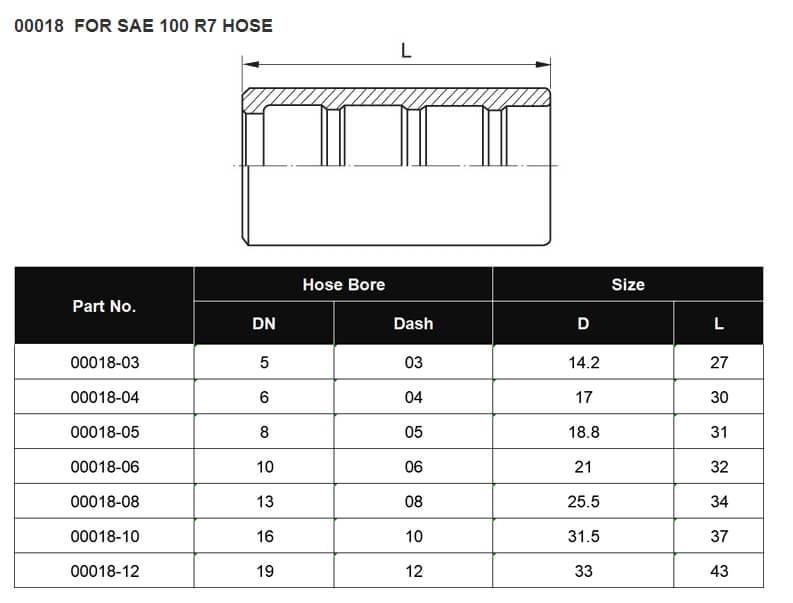Image resolution: width=793 pixels, height=603 pixels.
Task: Click part number 00018-06 cell
Action: point(104,467)
